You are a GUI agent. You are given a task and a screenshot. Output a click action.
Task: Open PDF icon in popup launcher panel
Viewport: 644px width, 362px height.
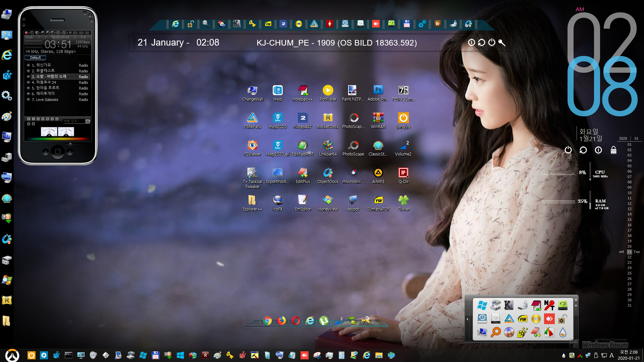pyautogui.click(x=522, y=319)
